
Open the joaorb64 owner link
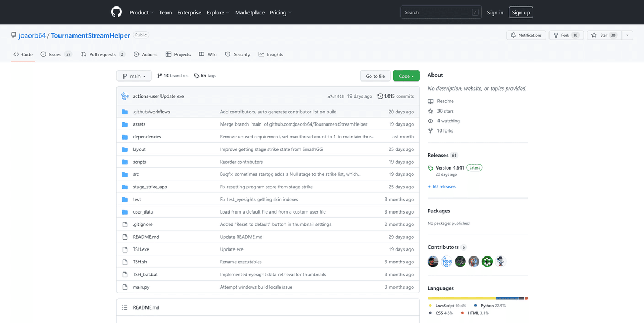pyautogui.click(x=32, y=35)
